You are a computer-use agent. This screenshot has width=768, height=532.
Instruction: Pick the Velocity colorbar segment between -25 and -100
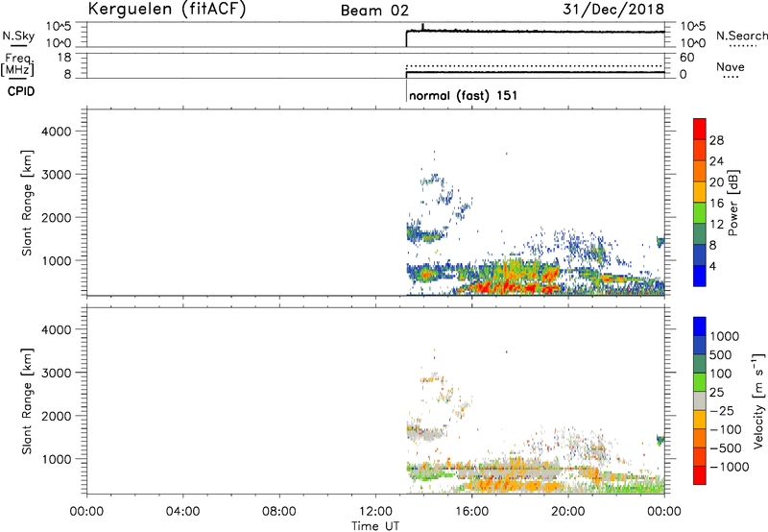pos(700,420)
